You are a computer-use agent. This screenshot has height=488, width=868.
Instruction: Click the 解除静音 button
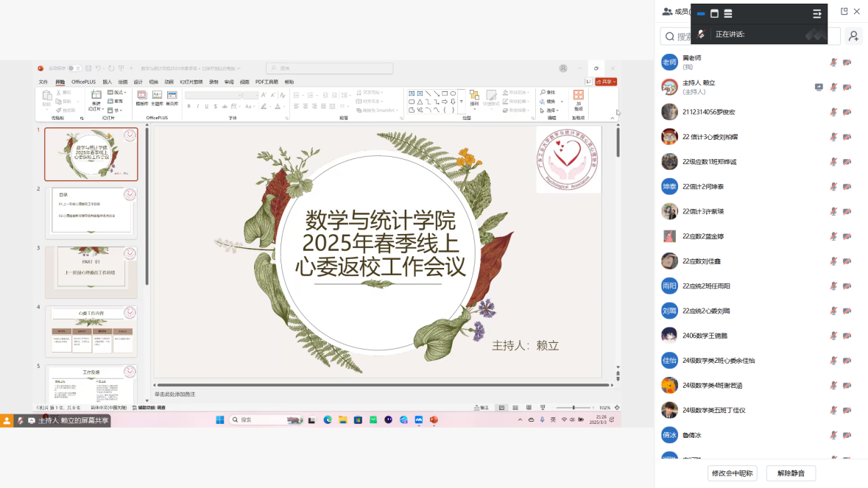(791, 473)
